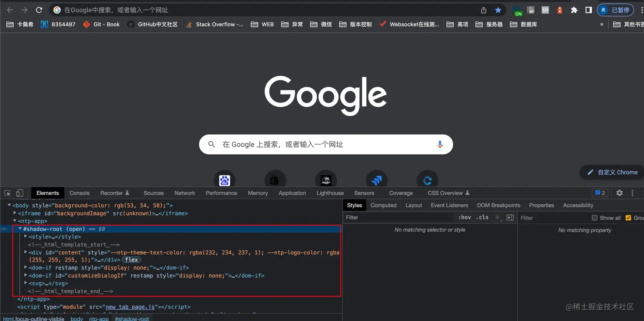Collapse the ntp-app element node
The height and width of the screenshot is (321, 644).
pos(15,221)
